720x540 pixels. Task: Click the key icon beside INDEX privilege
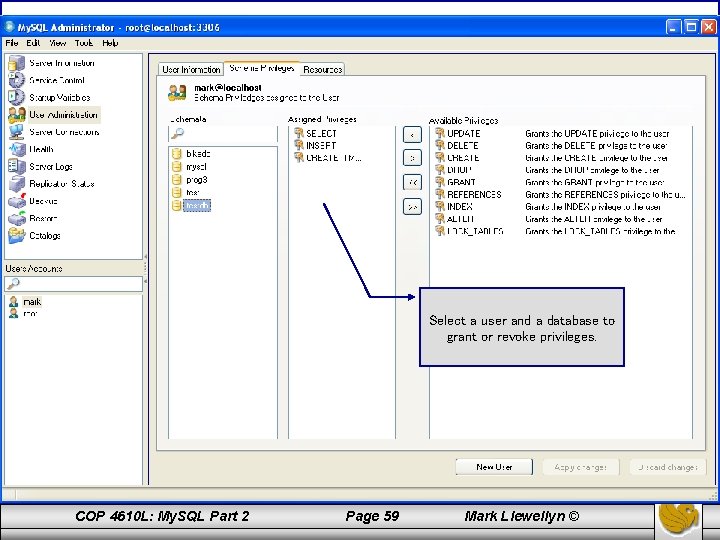click(x=440, y=207)
